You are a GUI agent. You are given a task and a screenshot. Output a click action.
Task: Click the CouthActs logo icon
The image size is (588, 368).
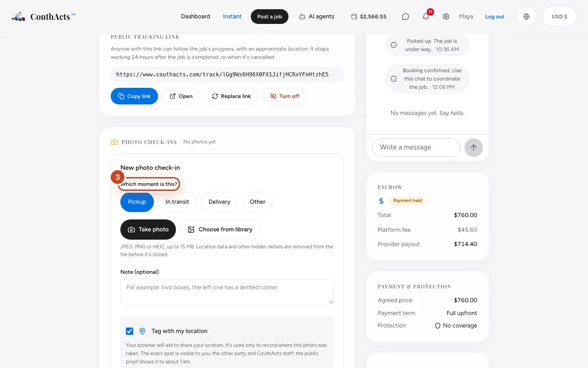point(18,17)
